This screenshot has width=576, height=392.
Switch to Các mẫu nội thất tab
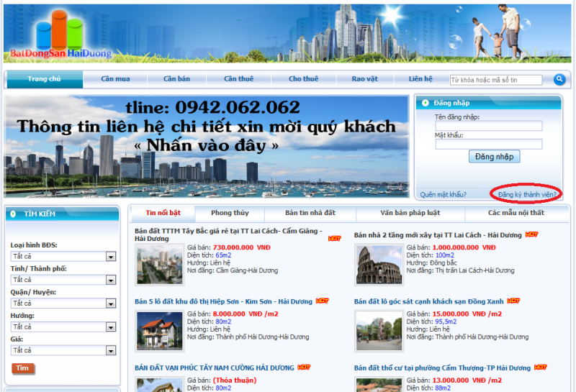516,213
